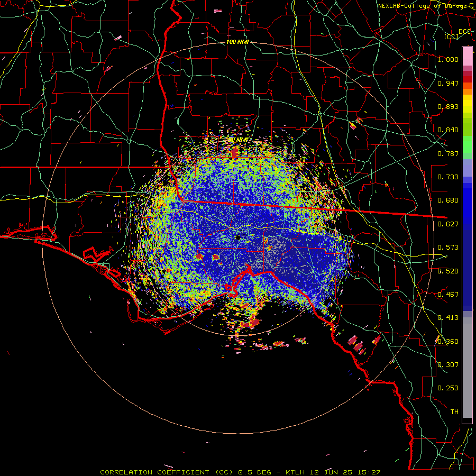The width and height of the screenshot is (476, 476).
Task: Select the 0.360 scale value
Action: 448,342
